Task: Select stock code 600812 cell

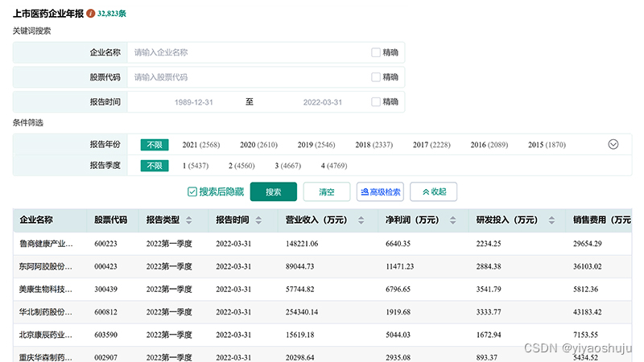Action: (105, 312)
